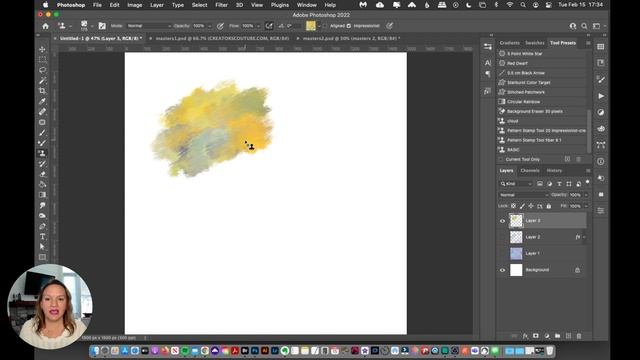The image size is (640, 360).
Task: Select the Magic Wand tool
Action: (x=42, y=80)
